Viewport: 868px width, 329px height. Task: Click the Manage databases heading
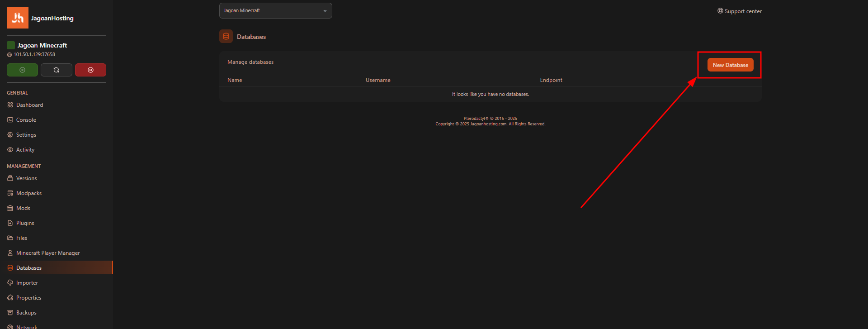[x=250, y=62]
